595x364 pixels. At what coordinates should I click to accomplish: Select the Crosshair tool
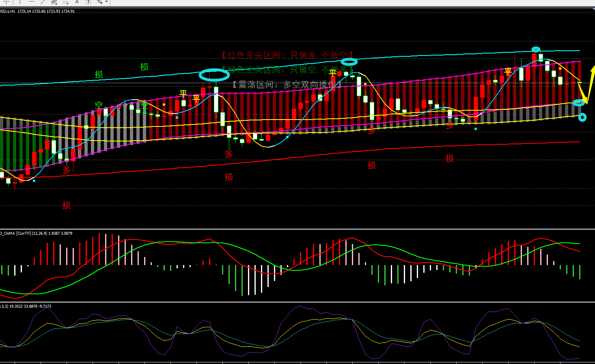(6, 2)
